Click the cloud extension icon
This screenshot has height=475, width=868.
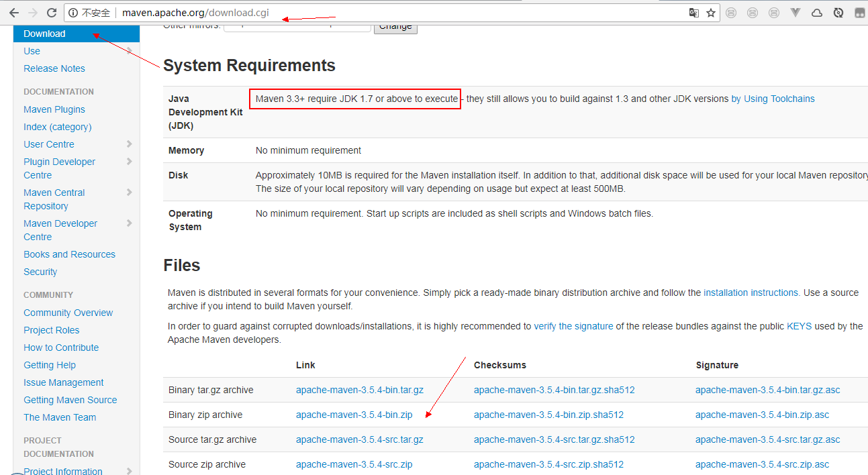pos(817,13)
